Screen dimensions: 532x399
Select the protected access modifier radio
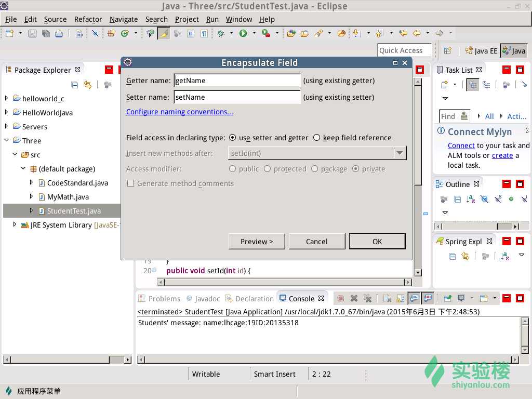coord(268,169)
